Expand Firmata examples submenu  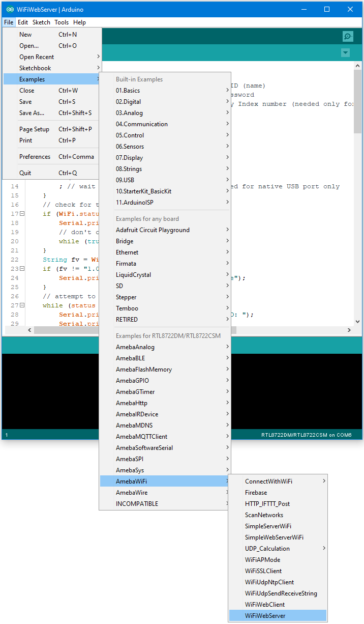tap(165, 264)
